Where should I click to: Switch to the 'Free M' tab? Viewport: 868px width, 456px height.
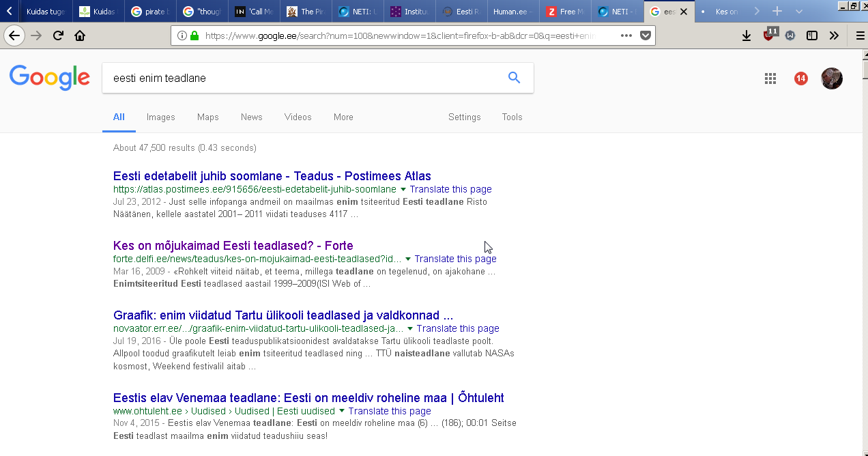tap(566, 12)
